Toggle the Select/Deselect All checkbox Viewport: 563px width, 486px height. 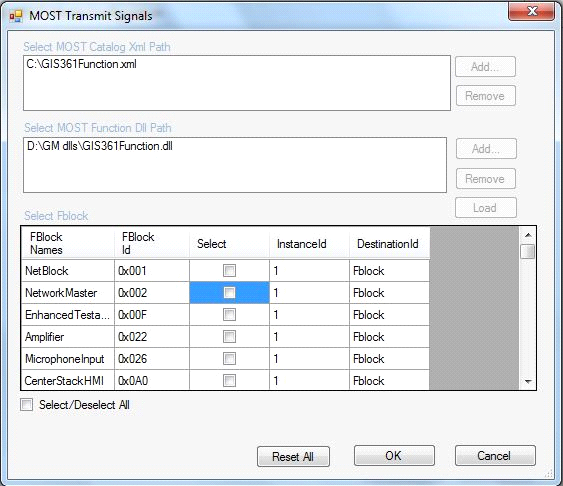pos(27,405)
